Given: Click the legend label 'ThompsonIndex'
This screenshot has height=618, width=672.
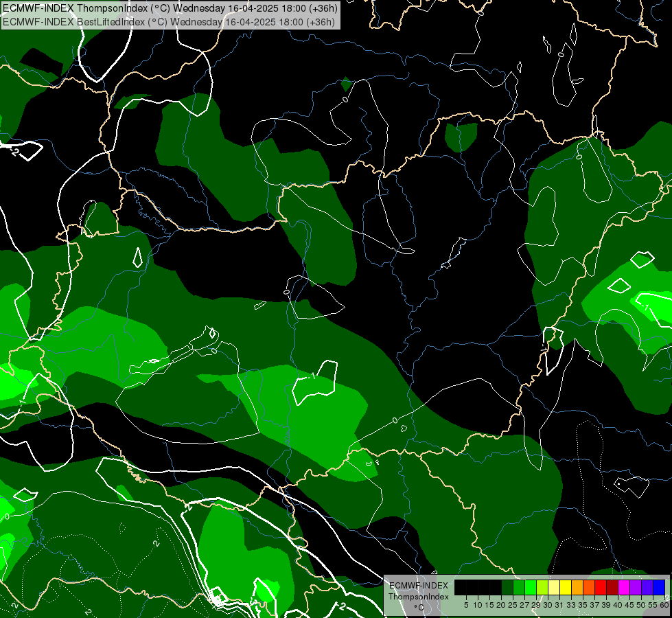Looking at the screenshot, I should point(419,597).
